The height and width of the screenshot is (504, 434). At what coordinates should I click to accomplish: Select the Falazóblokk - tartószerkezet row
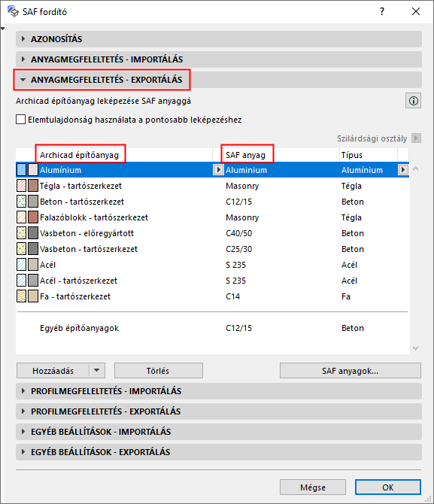coord(213,217)
